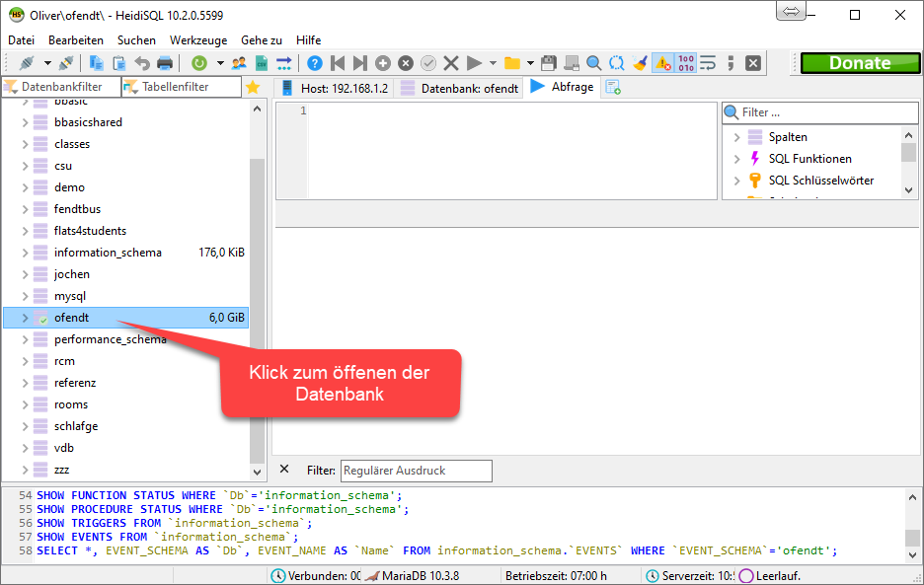Click the blue help question-mark icon
Image resolution: width=924 pixels, height=585 pixels.
click(x=315, y=63)
